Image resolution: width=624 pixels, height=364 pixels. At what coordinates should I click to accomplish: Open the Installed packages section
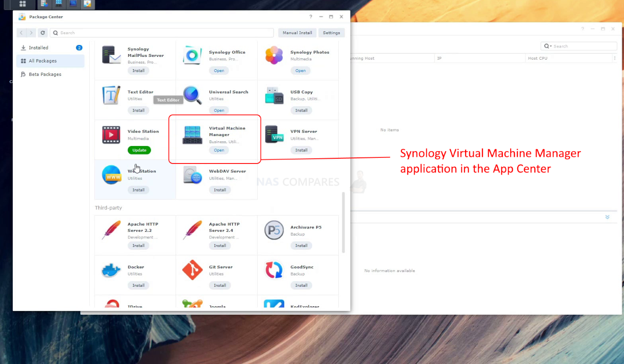point(50,47)
